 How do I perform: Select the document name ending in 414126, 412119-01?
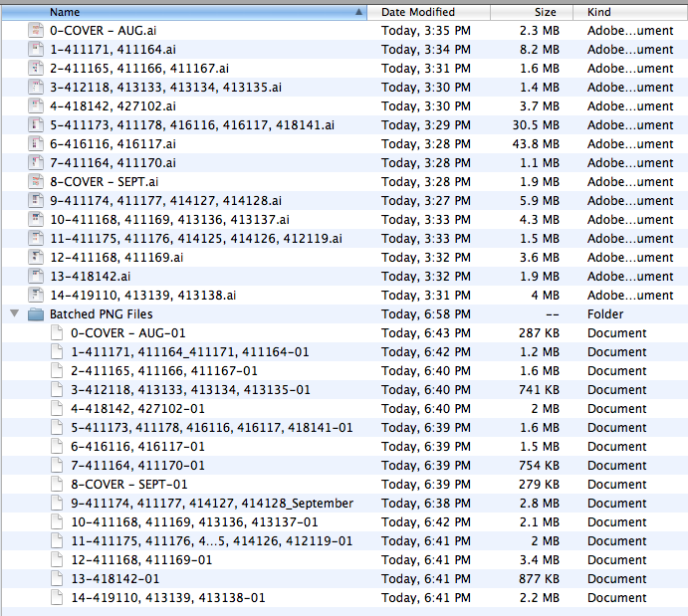click(x=211, y=540)
